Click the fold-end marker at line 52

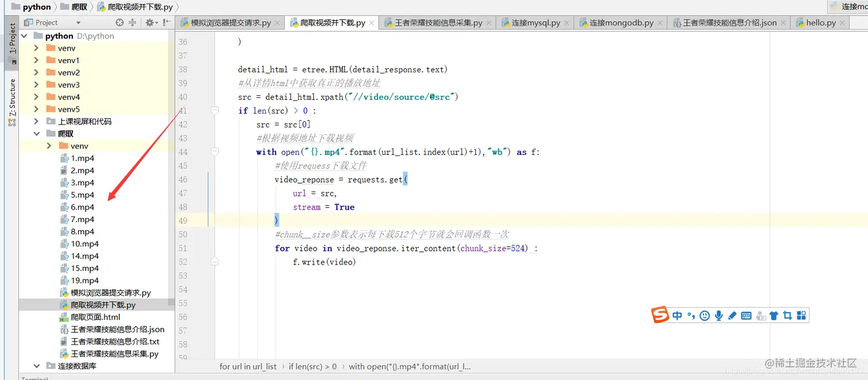coord(215,262)
